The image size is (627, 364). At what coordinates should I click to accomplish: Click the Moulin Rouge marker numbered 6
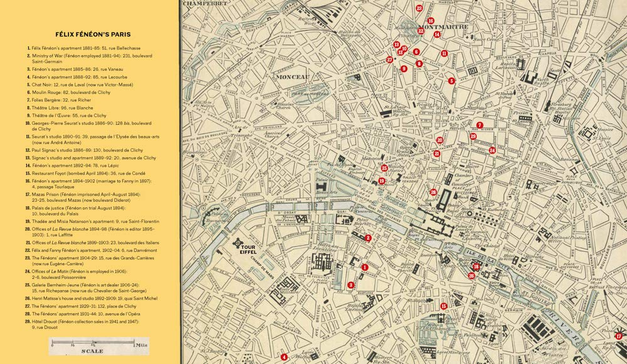(416, 52)
